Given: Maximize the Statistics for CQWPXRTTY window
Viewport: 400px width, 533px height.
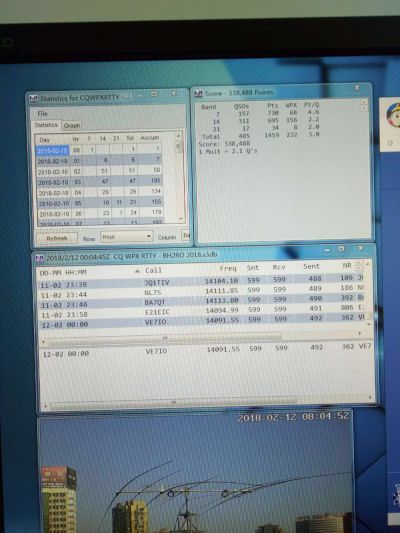Looking at the screenshot, I should click(x=154, y=94).
